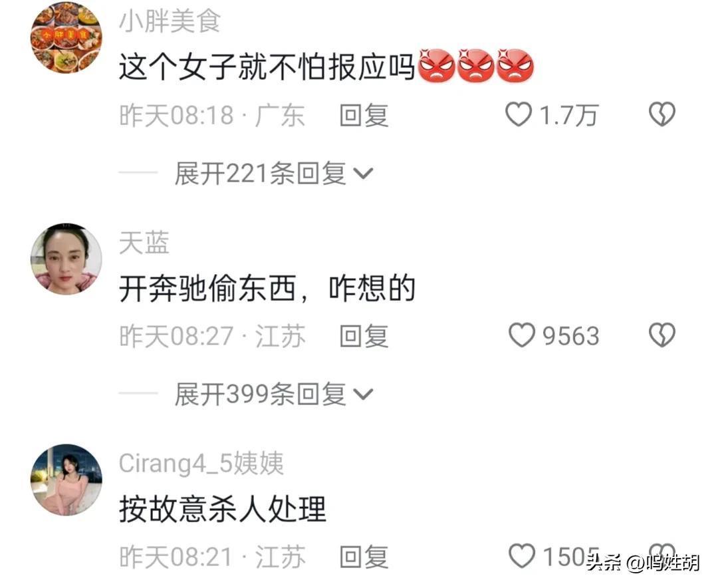Reply to 天蓝's comment
This screenshot has width=716, height=588.
pyautogui.click(x=364, y=336)
